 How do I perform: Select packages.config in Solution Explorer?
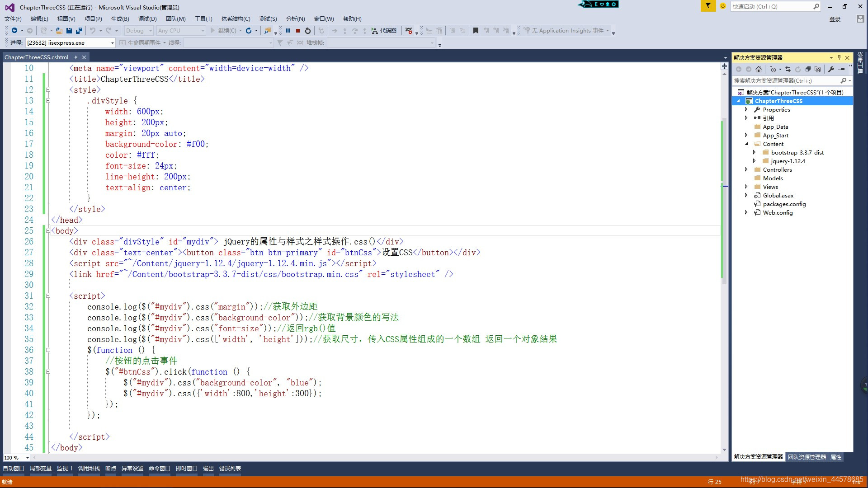click(x=784, y=204)
